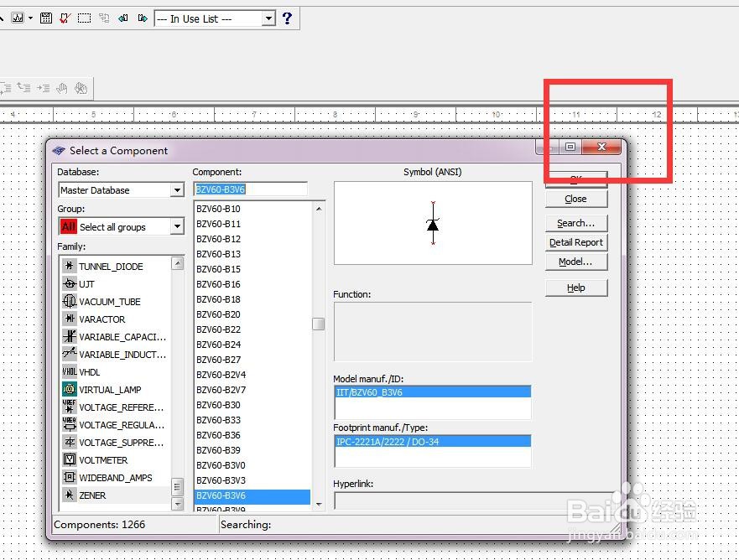Click the Component name input field
The image size is (739, 560).
click(250, 189)
